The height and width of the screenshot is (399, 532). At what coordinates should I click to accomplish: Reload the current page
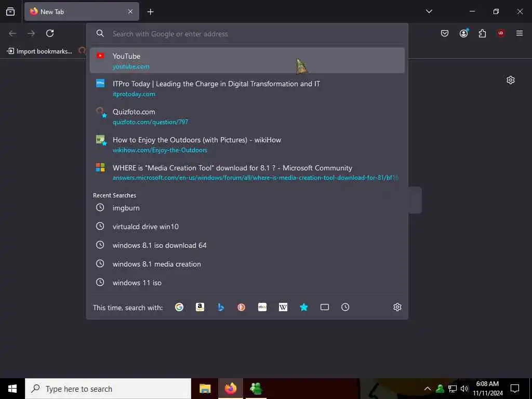pyautogui.click(x=50, y=33)
